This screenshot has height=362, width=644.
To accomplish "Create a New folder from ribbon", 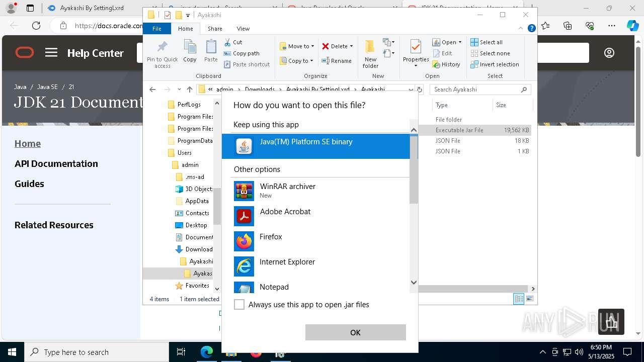I will [370, 54].
